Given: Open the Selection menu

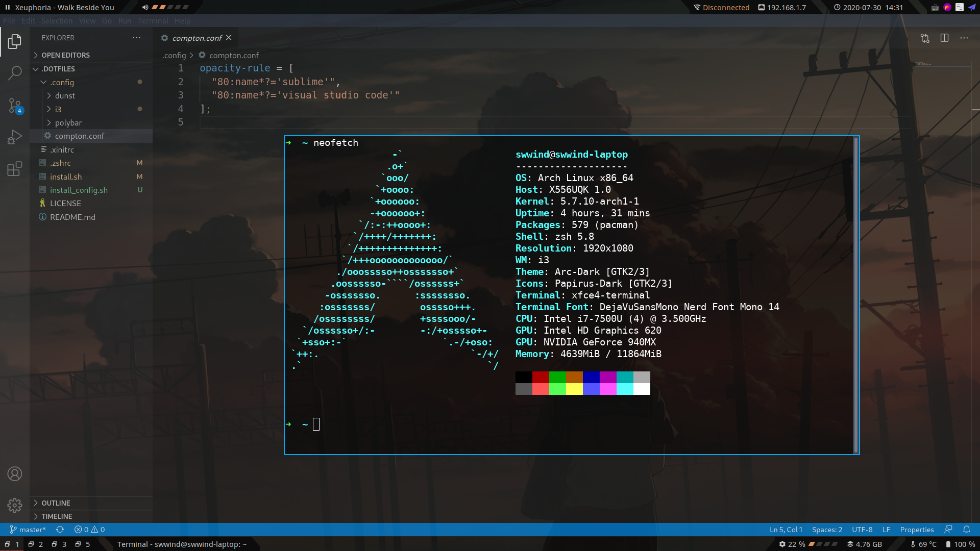Looking at the screenshot, I should pyautogui.click(x=57, y=21).
